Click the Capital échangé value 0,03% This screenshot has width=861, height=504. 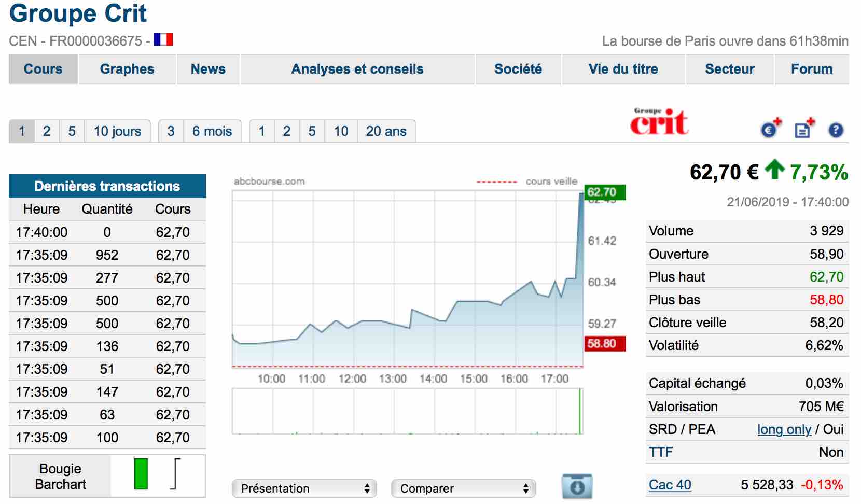pos(824,383)
